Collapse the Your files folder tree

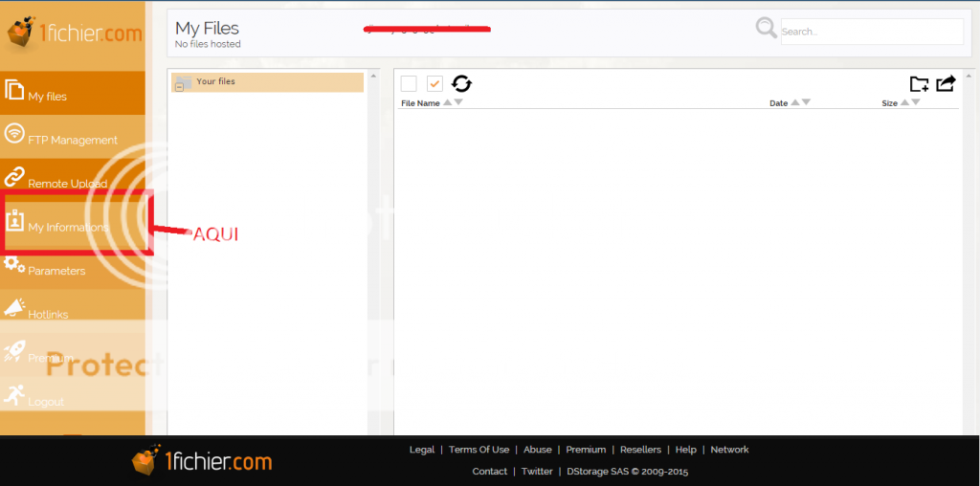179,87
